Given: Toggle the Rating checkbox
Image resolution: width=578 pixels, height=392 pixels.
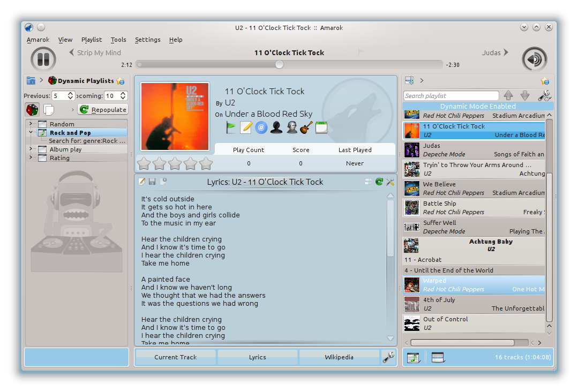Looking at the screenshot, I should click(42, 157).
